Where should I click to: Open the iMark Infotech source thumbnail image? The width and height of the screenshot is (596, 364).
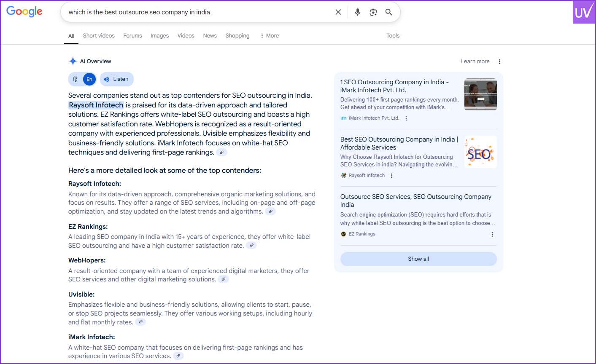(480, 94)
